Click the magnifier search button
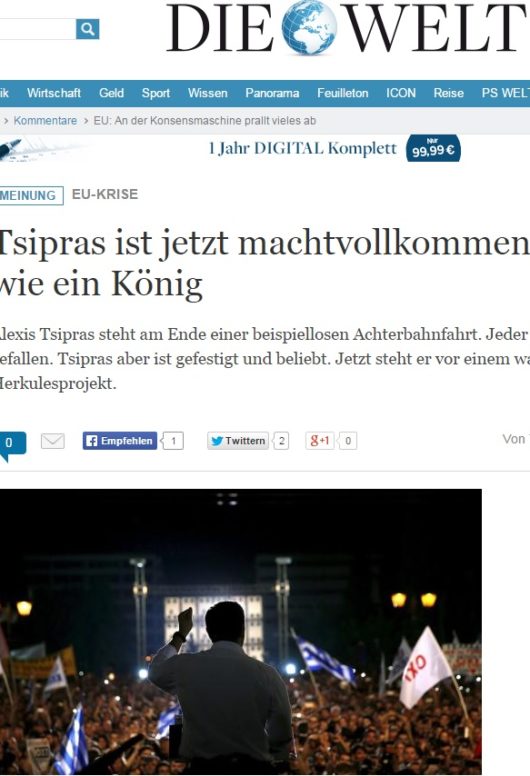Image resolution: width=530 pixels, height=776 pixels. [88, 29]
